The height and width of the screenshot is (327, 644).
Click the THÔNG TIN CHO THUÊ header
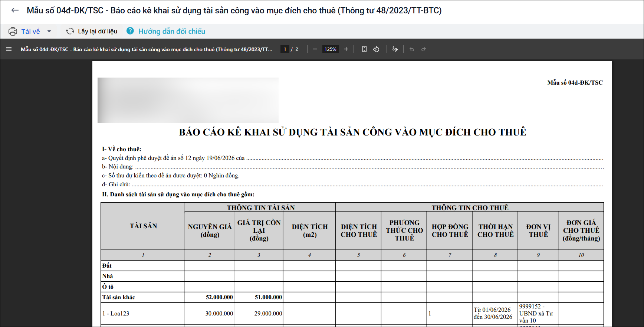click(470, 207)
